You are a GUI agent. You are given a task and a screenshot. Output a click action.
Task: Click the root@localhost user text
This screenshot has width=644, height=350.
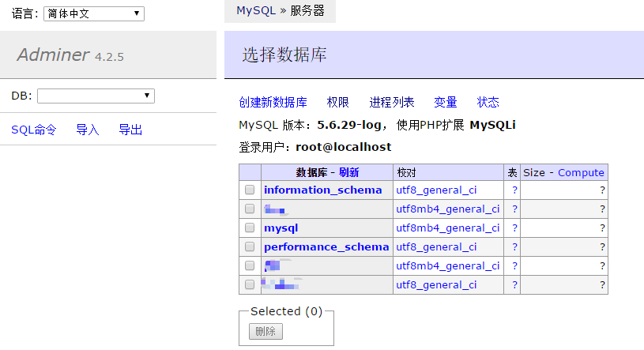(344, 147)
